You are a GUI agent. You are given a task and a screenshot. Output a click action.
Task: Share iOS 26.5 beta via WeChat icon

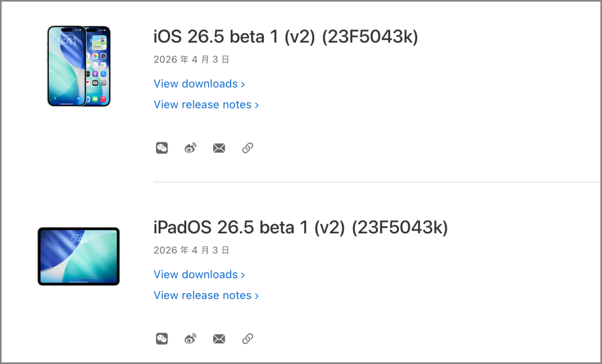pos(162,148)
